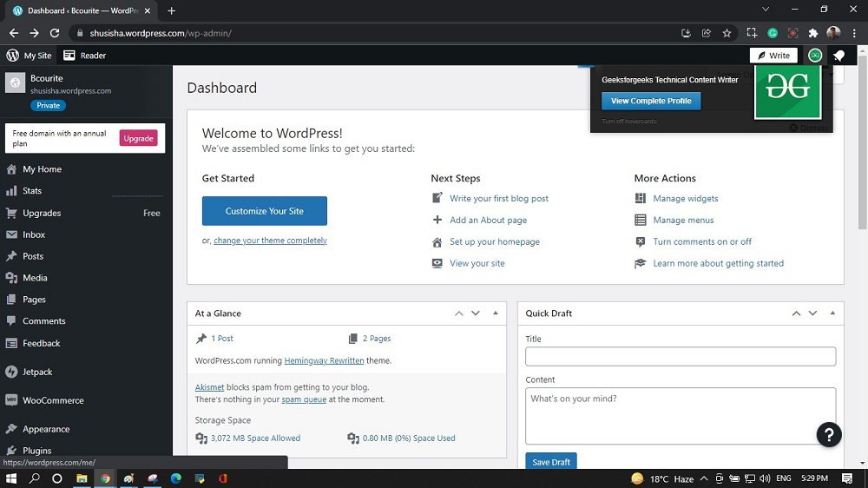
Task: Click Turn comments on or off
Action: [702, 241]
